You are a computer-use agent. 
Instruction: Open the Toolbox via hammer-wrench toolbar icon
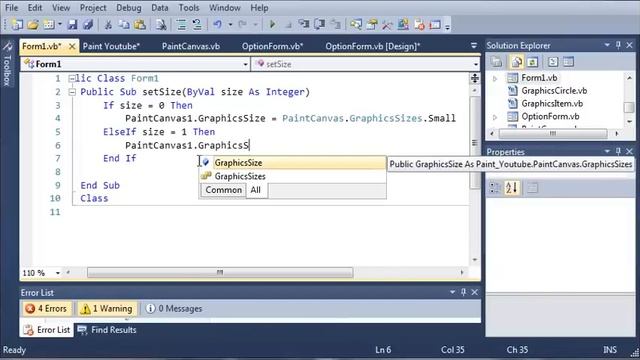(x=387, y=24)
